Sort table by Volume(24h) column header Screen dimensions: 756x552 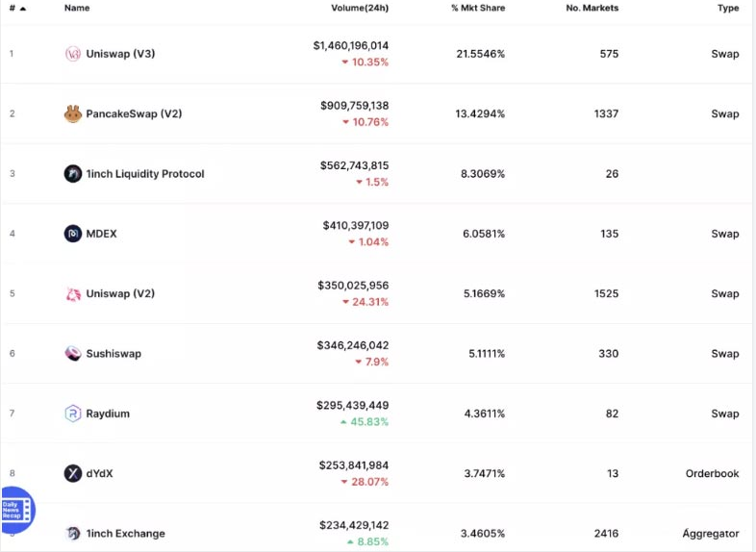click(360, 8)
